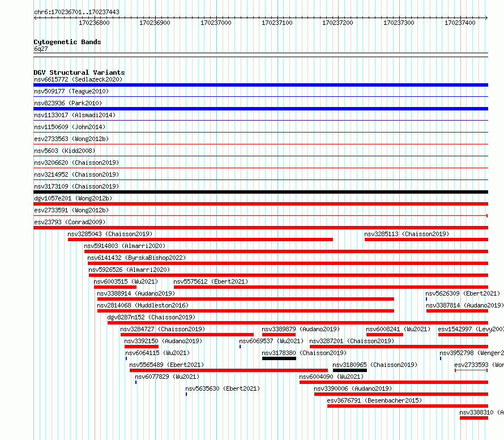This screenshot has width=504, height=440.
Task: Click the left arrow of the ruler
Action: (35, 18)
